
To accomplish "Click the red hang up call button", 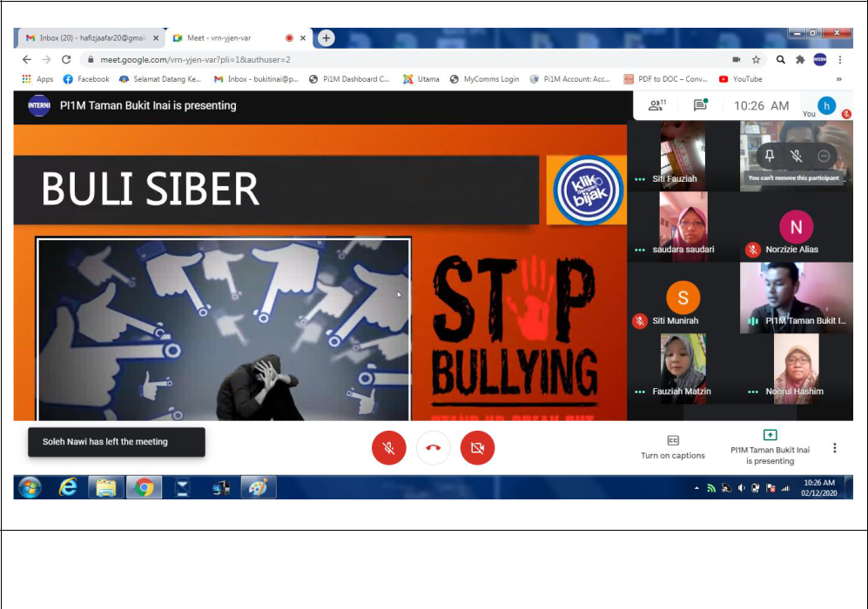I will click(433, 448).
